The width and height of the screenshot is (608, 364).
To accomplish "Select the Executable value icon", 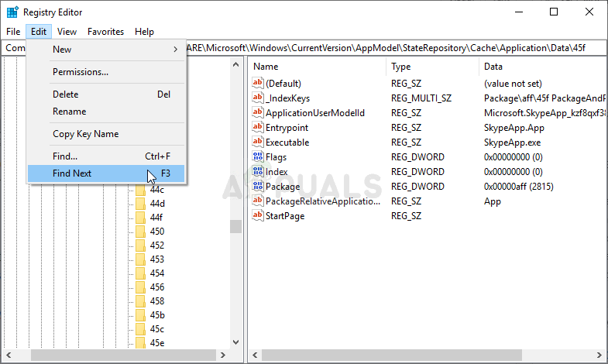I will click(257, 142).
